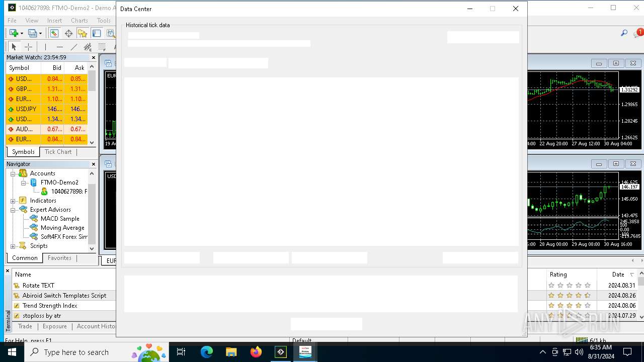Click the search magnifier icon in main window

[624, 33]
